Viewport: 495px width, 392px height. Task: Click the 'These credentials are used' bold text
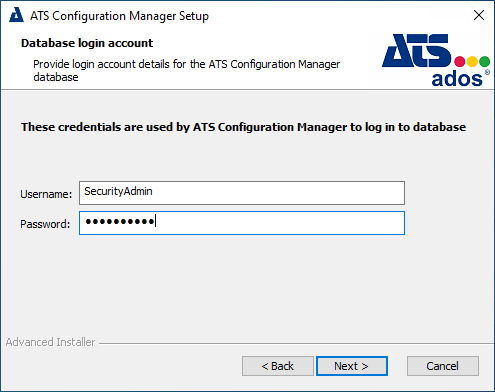[x=243, y=127]
